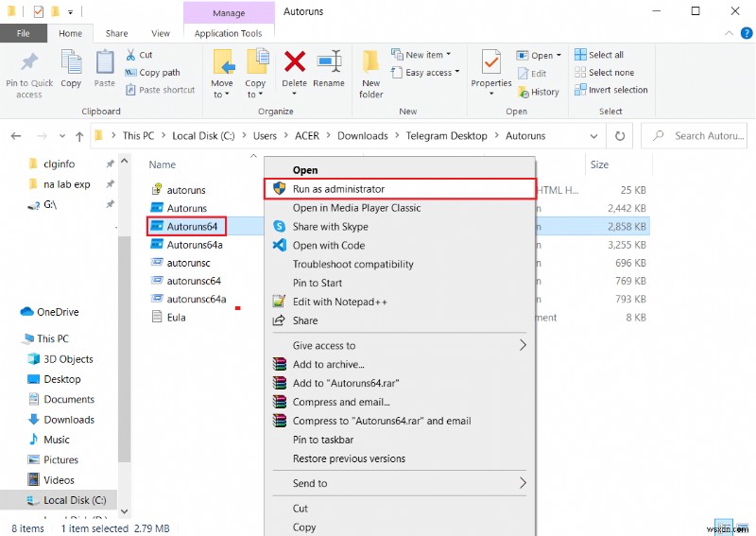Open Music in the navigation pane
756x536 pixels.
[57, 440]
